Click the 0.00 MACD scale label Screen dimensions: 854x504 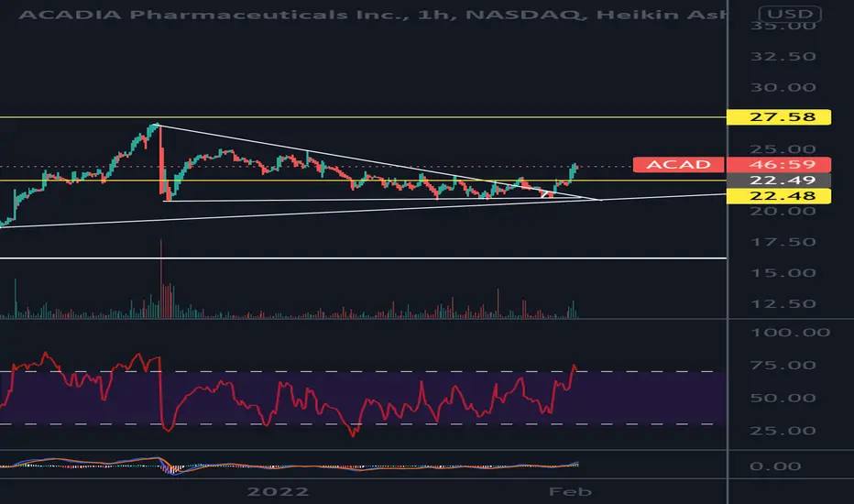tap(775, 466)
